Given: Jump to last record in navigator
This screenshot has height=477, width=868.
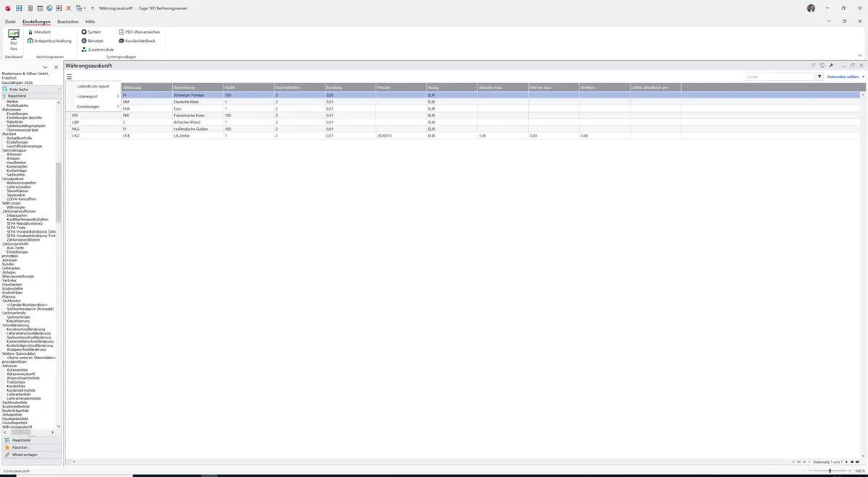Looking at the screenshot, I should point(859,461).
